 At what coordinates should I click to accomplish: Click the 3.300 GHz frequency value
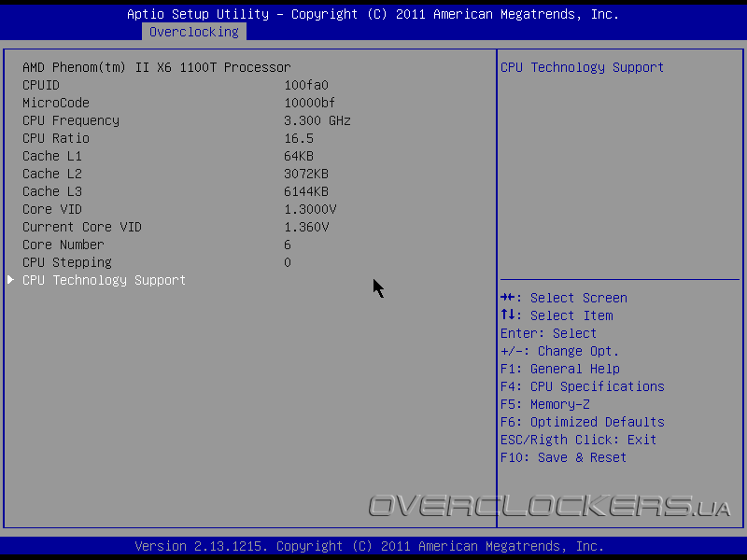[x=317, y=120]
